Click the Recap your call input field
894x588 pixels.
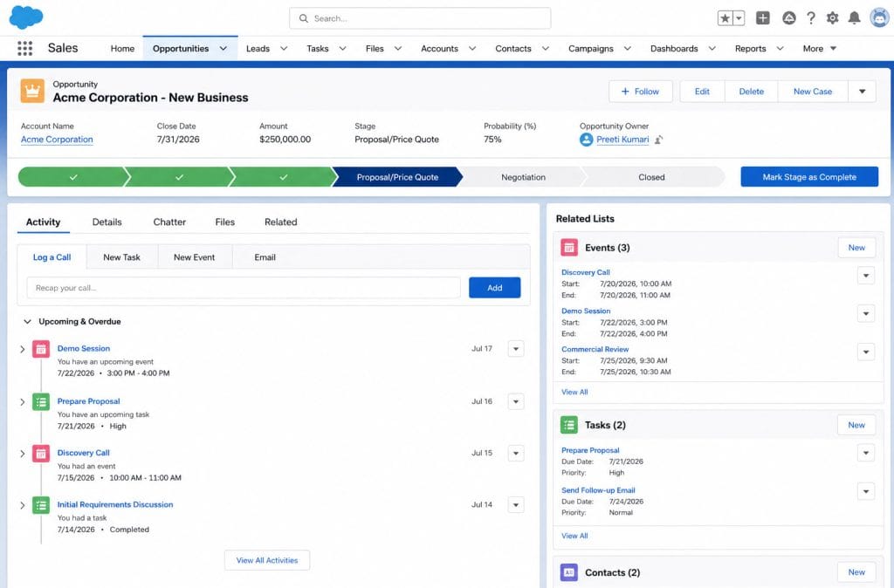[244, 288]
